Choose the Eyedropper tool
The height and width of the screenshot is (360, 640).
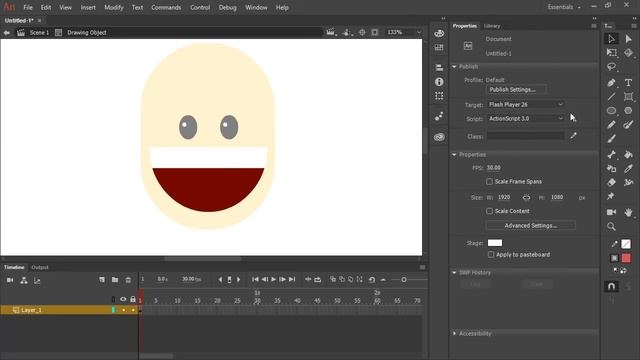(629, 168)
